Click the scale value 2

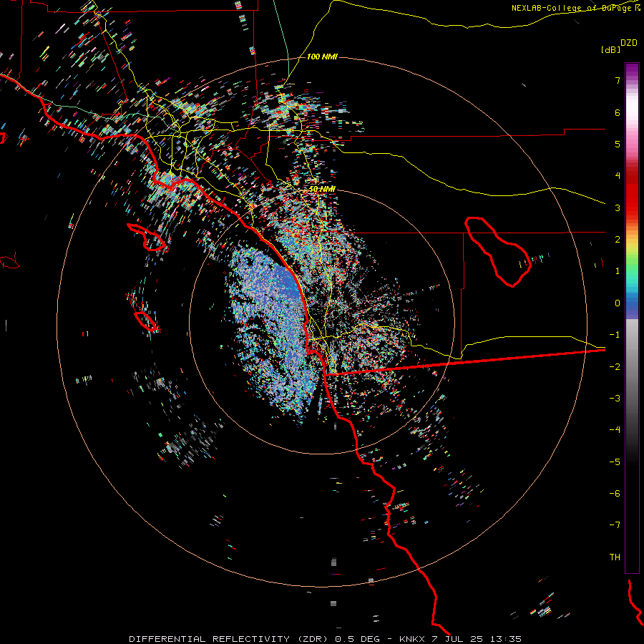tap(618, 240)
